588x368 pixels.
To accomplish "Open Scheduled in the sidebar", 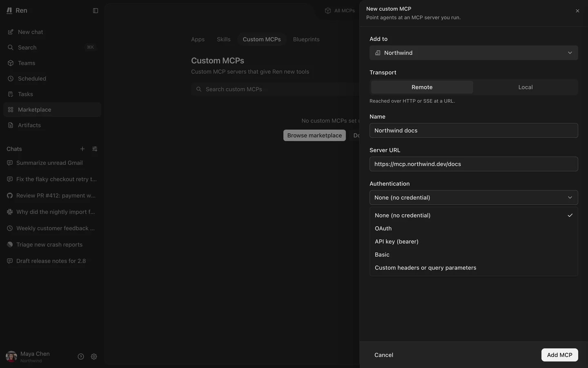I will pos(52,79).
